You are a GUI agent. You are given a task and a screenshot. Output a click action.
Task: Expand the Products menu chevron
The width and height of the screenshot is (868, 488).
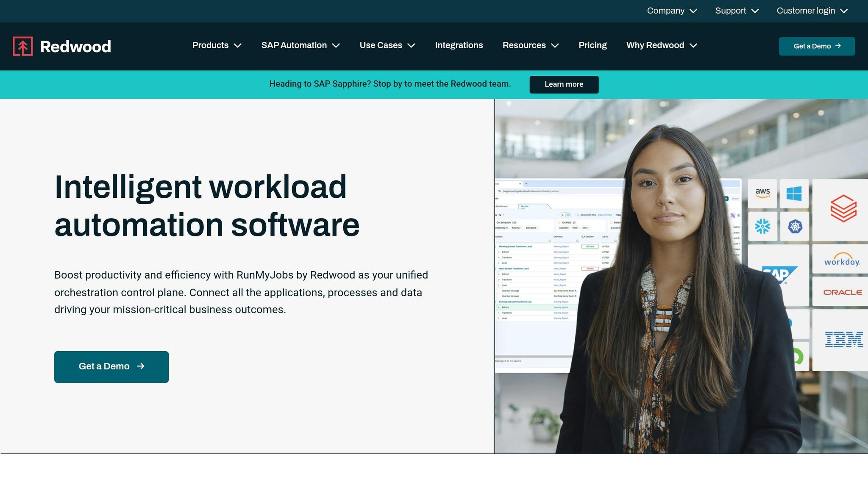(x=238, y=45)
